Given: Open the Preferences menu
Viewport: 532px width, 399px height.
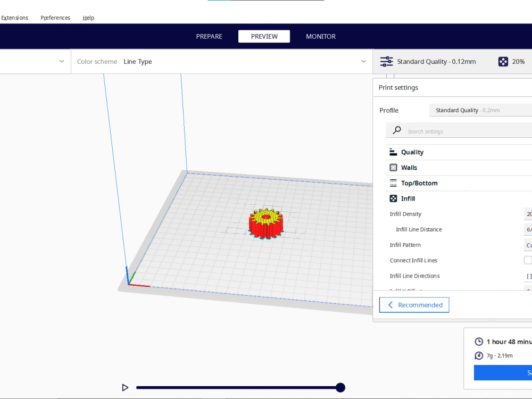Looking at the screenshot, I should (55, 18).
